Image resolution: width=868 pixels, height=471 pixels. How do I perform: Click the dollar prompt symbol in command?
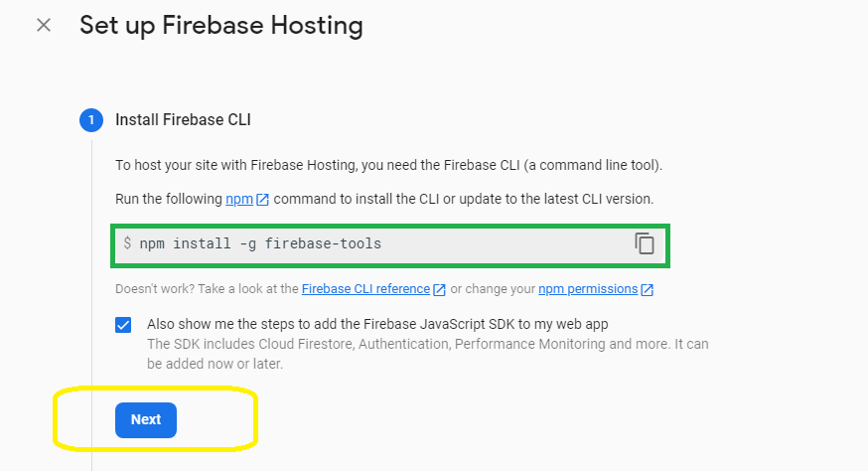[127, 243]
